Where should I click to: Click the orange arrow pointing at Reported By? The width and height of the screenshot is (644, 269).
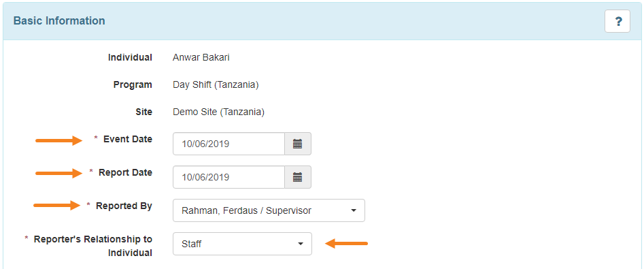tap(58, 205)
